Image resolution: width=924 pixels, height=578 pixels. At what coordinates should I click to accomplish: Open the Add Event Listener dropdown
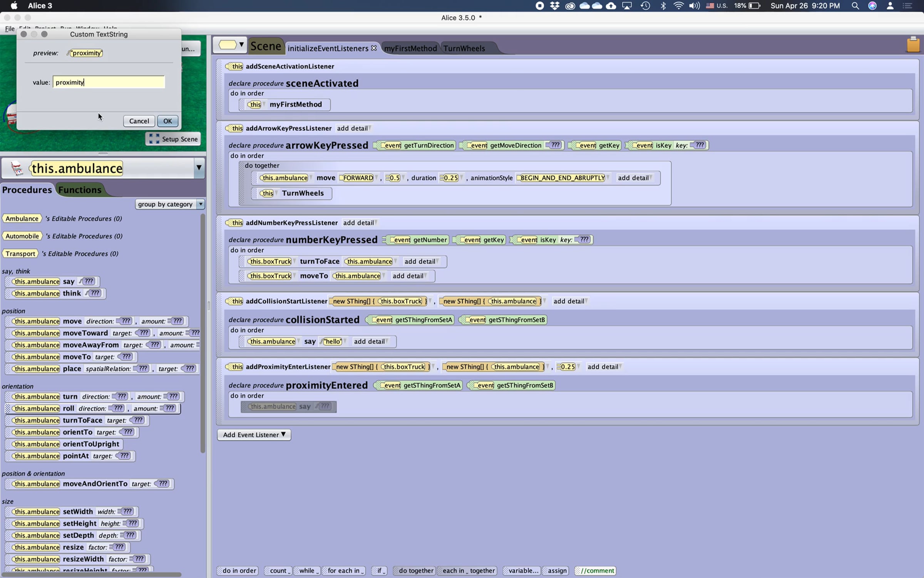254,435
